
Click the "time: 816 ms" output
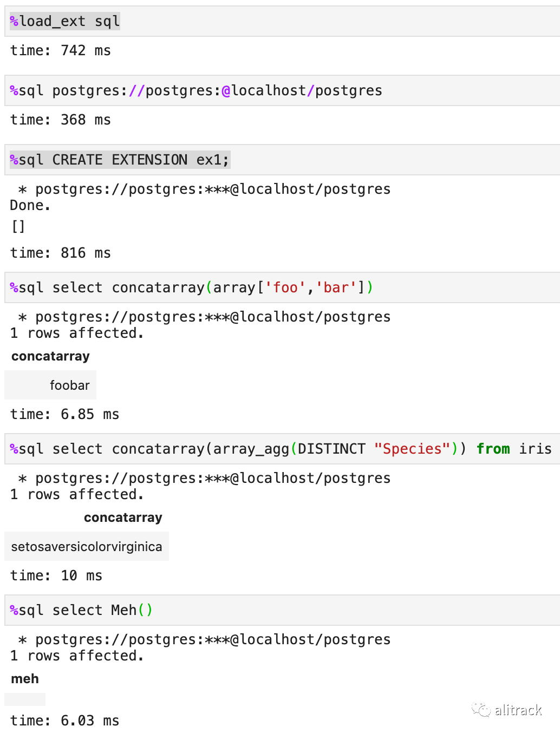pyautogui.click(x=61, y=253)
